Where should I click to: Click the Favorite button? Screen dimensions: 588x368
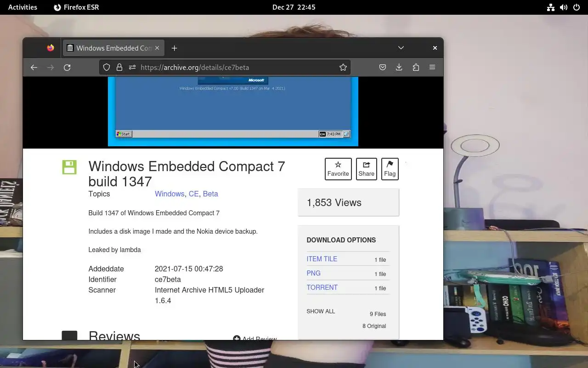click(x=338, y=169)
